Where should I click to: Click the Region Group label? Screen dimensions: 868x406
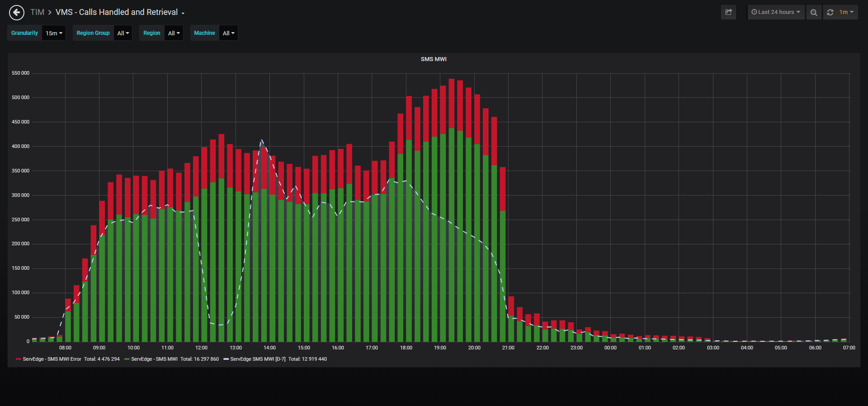[x=93, y=33]
